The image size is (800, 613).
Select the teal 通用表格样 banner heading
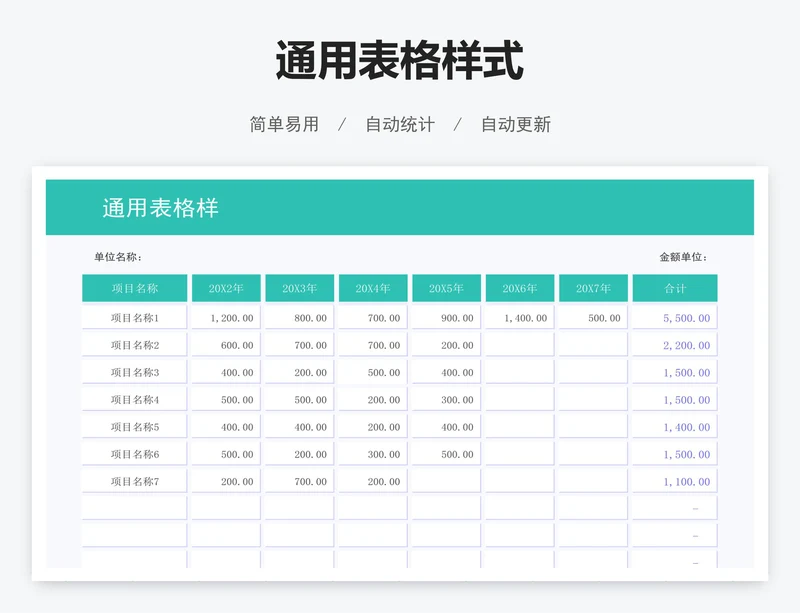pos(160,208)
